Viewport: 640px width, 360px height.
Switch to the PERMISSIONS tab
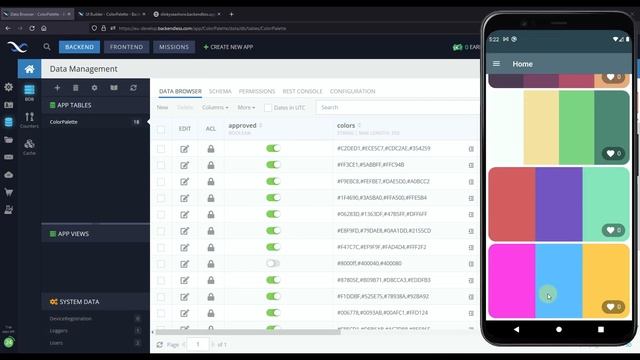pos(257,91)
